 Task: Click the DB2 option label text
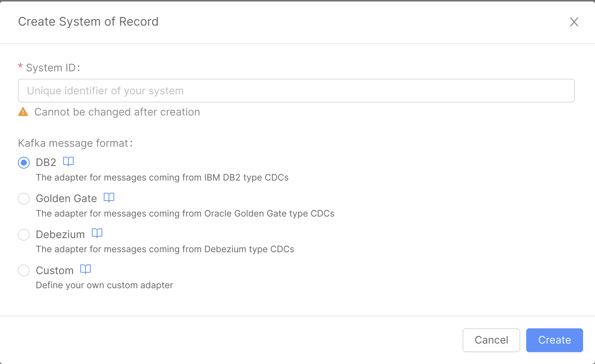pyautogui.click(x=45, y=162)
